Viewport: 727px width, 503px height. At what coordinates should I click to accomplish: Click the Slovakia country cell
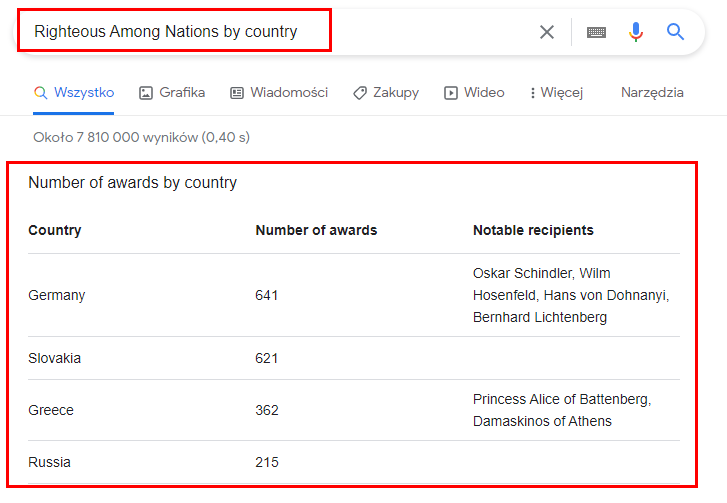click(55, 358)
